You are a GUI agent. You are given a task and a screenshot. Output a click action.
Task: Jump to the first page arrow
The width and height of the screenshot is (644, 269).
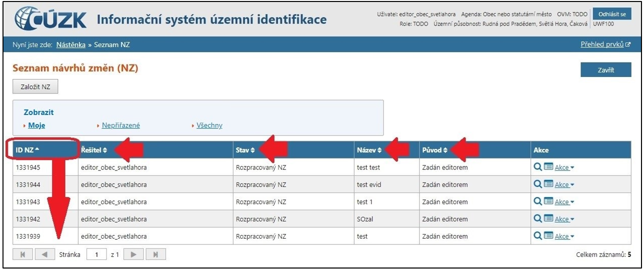pyautogui.click(x=21, y=254)
